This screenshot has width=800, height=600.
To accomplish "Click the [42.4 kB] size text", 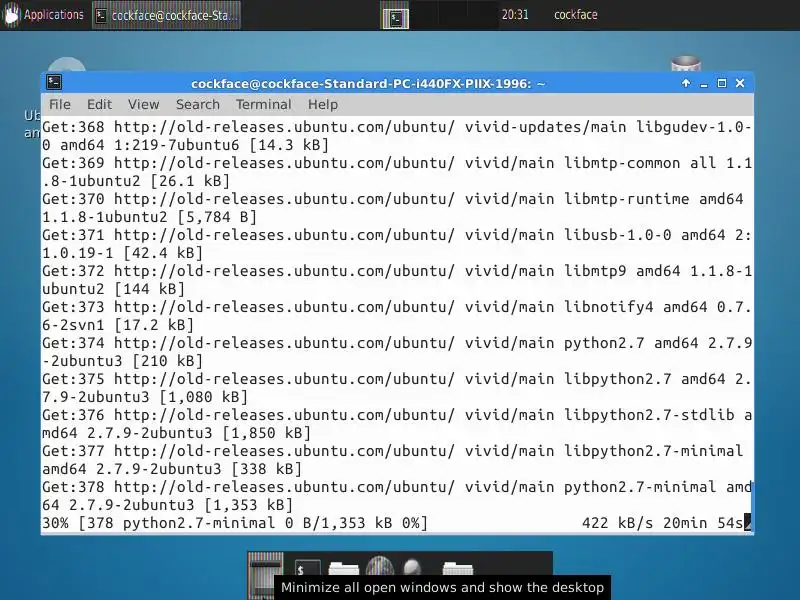I will coord(163,253).
